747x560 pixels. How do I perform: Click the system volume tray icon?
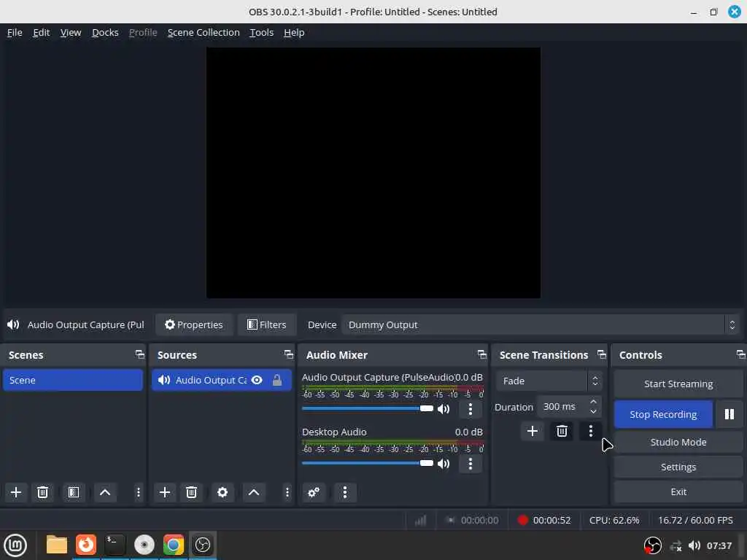coord(694,545)
